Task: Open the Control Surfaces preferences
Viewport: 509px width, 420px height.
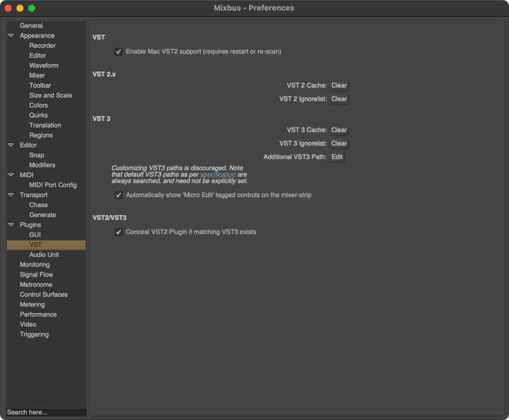Action: (43, 294)
